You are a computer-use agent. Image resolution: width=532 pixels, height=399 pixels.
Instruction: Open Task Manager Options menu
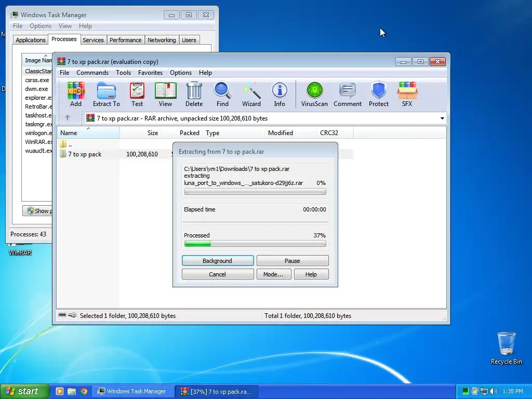click(41, 26)
